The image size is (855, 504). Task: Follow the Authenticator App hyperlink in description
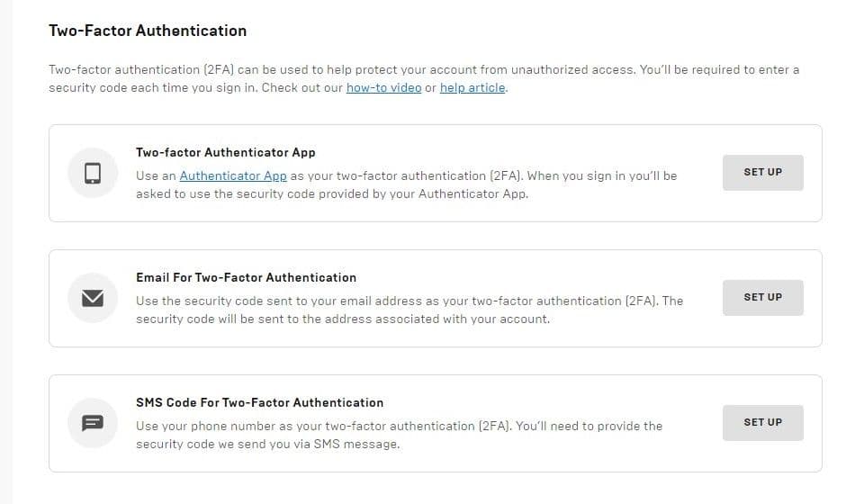(233, 175)
